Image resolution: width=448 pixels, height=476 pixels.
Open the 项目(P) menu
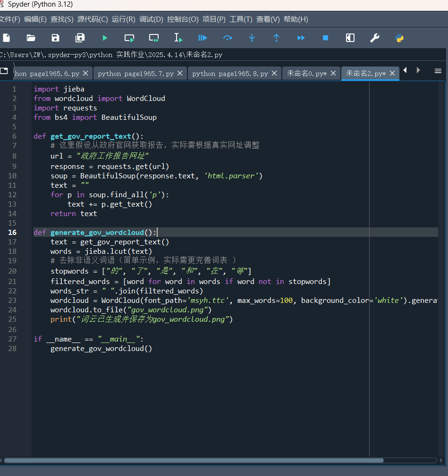pyautogui.click(x=214, y=19)
